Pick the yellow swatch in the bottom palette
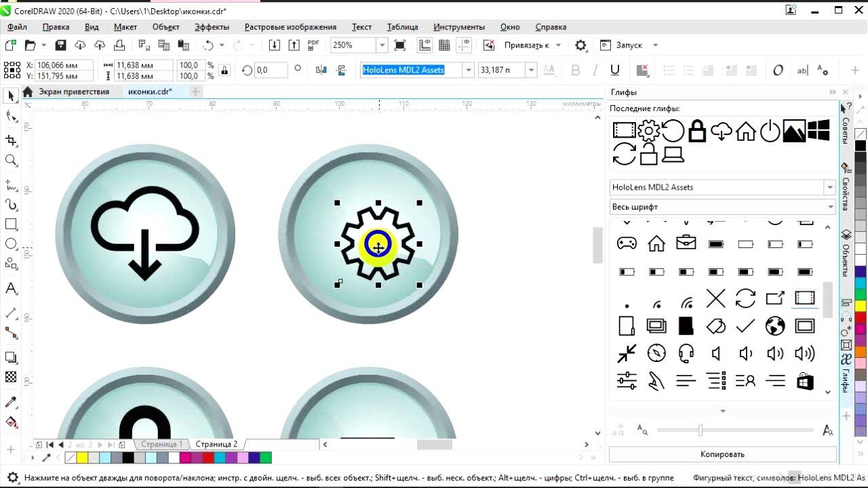The image size is (868, 488). (82, 458)
